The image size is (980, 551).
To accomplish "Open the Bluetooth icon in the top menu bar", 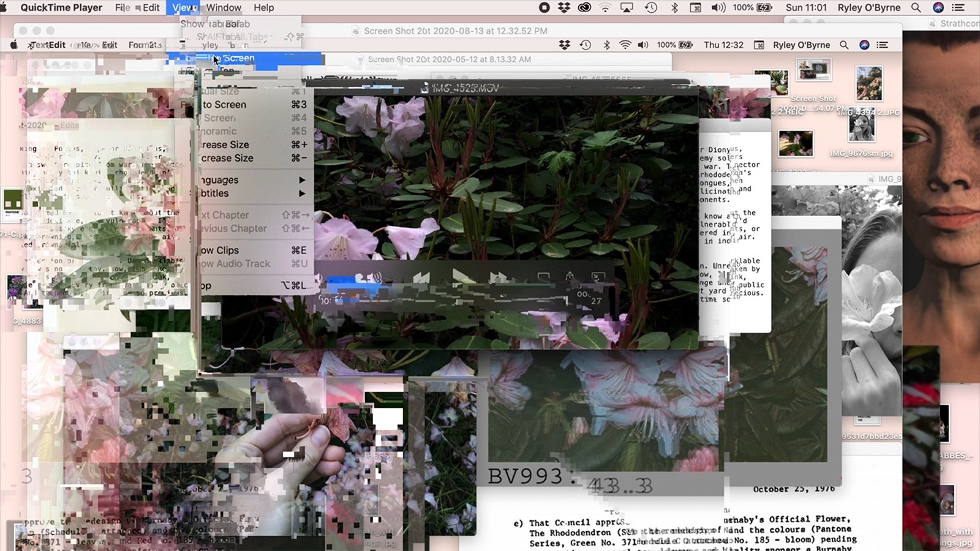I will click(674, 7).
